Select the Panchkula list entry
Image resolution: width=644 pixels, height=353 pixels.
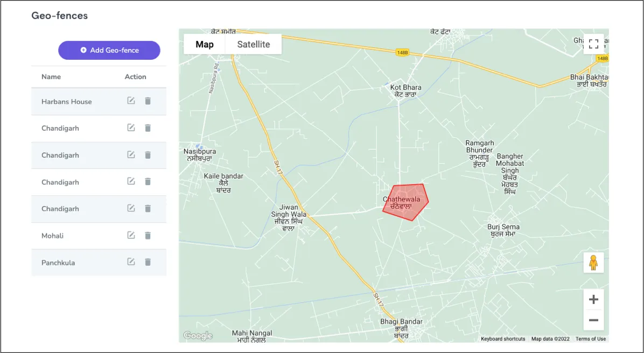point(58,263)
